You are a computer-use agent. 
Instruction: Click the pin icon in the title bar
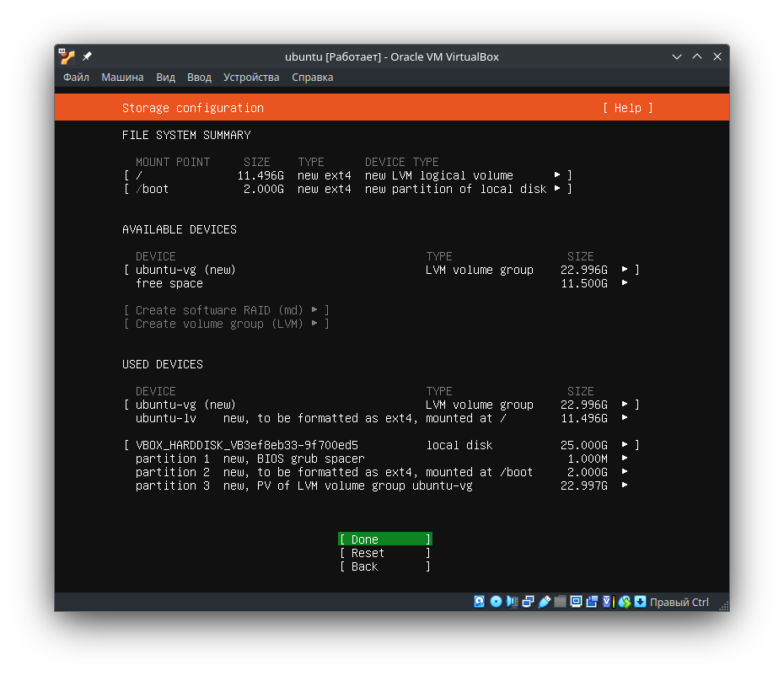[86, 56]
